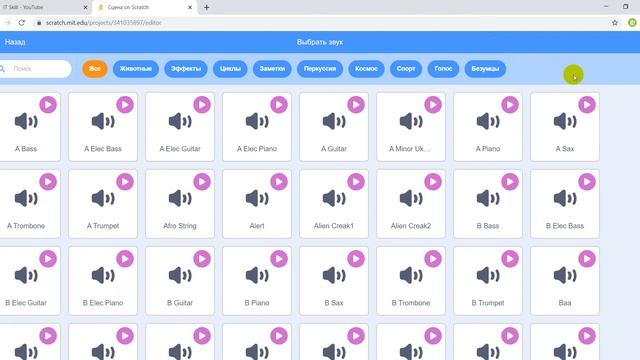Play preview of B Elec Piano sound
This screenshot has width=640, height=360.
coord(125,259)
